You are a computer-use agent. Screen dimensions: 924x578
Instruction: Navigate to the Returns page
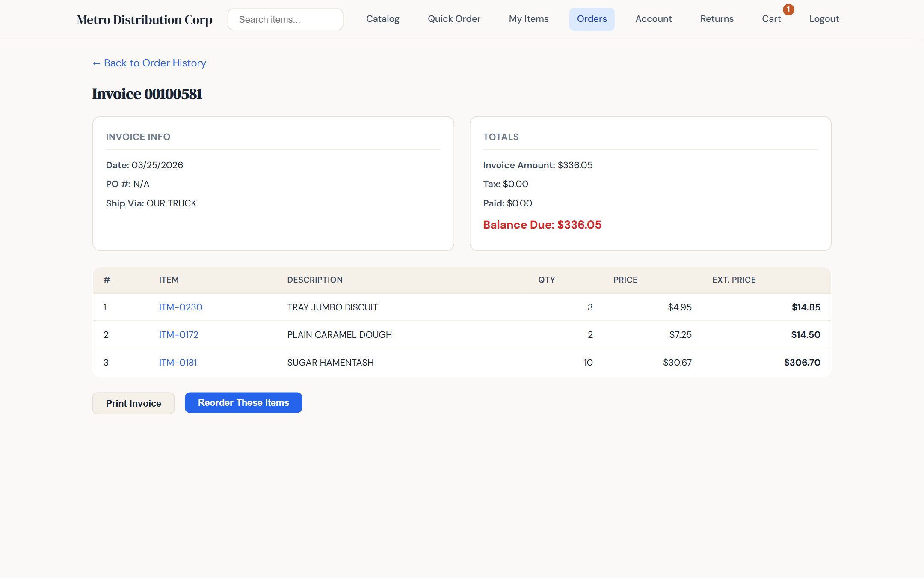pyautogui.click(x=717, y=19)
